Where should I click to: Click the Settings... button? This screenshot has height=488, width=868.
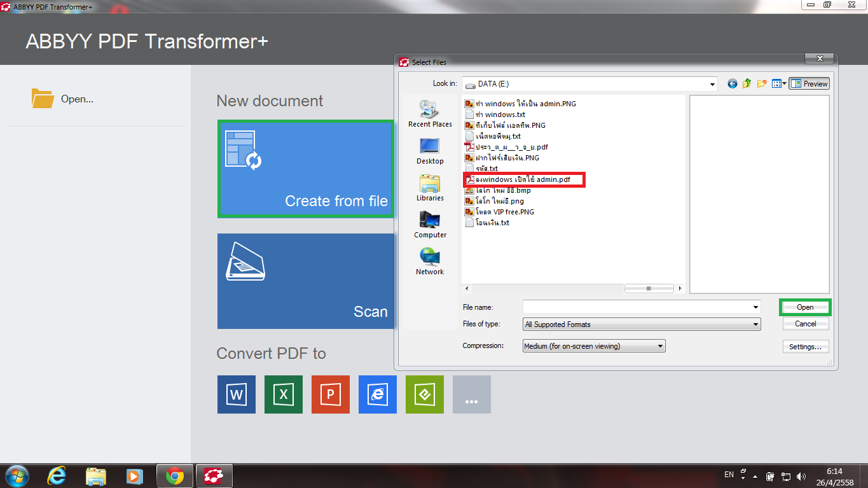pyautogui.click(x=805, y=347)
